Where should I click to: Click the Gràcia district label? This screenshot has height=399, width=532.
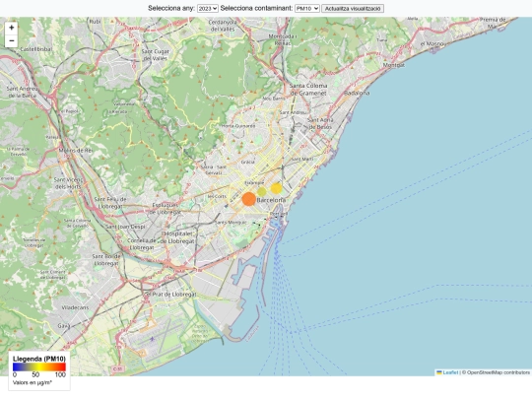(x=247, y=163)
